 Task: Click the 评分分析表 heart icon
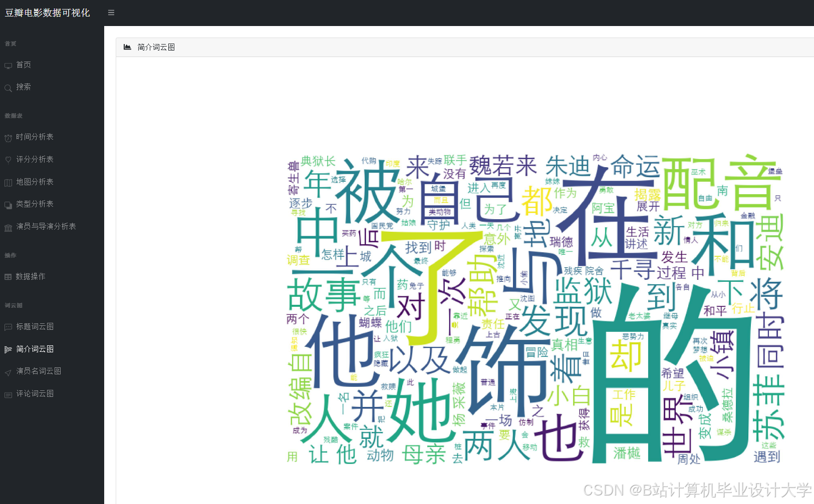tap(8, 160)
